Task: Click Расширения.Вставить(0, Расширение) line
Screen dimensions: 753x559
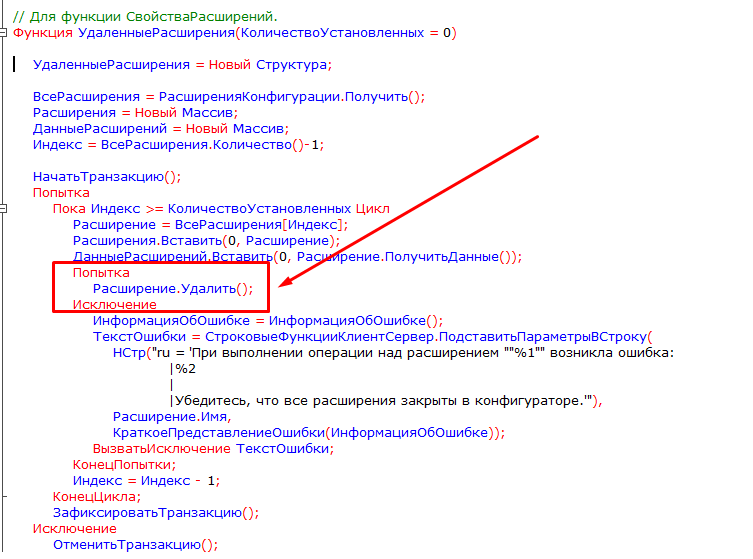Action: pyautogui.click(x=206, y=241)
